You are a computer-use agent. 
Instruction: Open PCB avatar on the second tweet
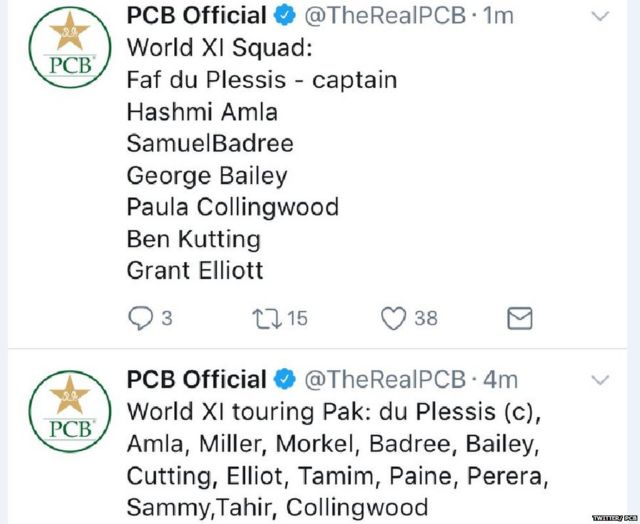pos(70,411)
